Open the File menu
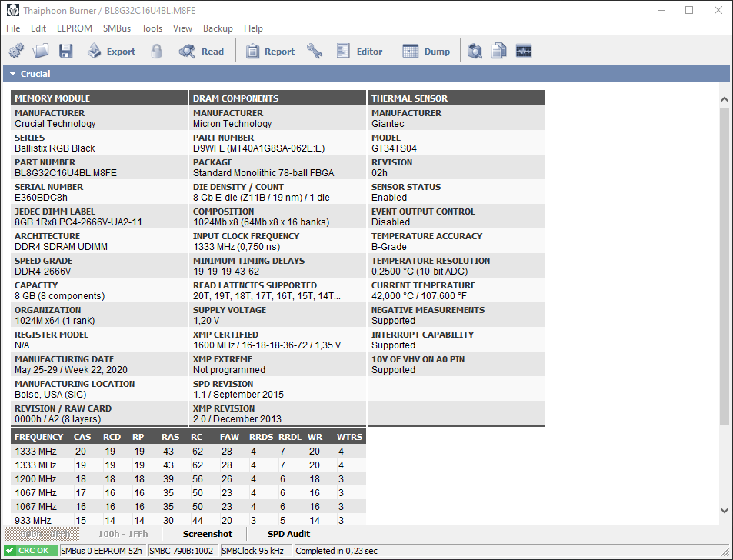 [x=13, y=28]
